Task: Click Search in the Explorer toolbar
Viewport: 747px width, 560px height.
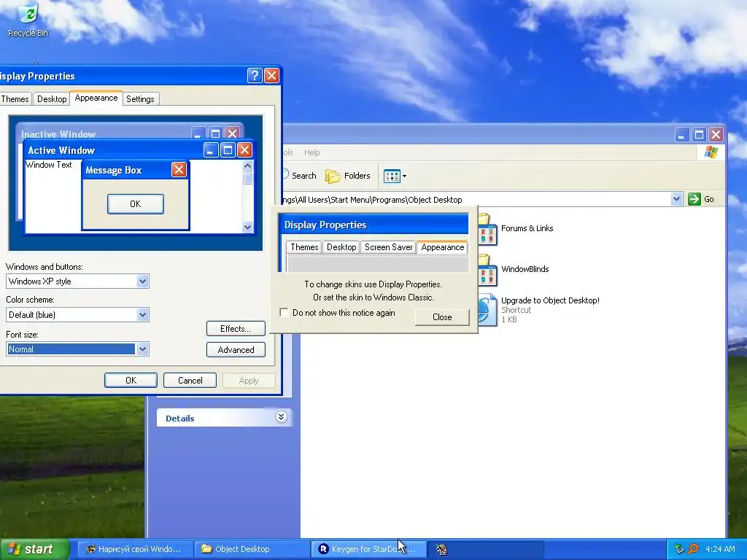Action: 298,176
